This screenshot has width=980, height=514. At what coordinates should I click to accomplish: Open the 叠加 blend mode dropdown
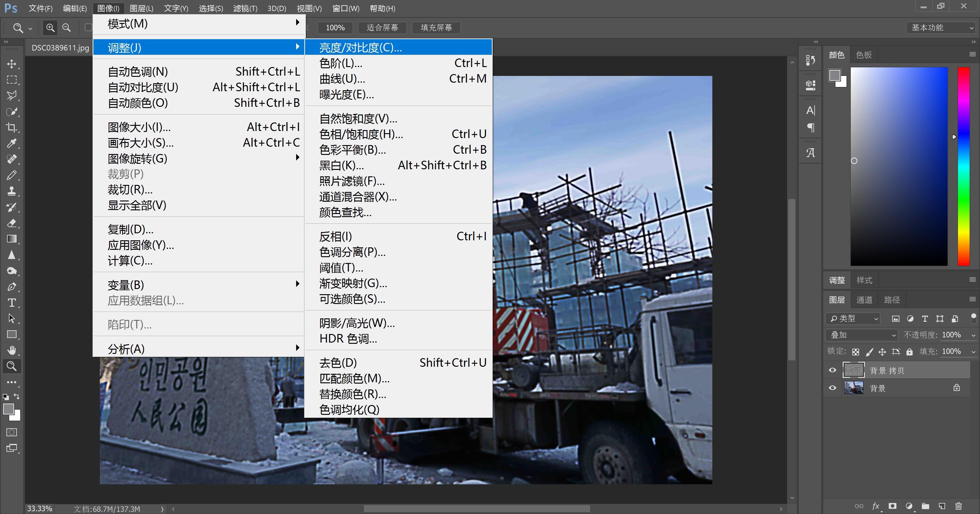(x=861, y=335)
